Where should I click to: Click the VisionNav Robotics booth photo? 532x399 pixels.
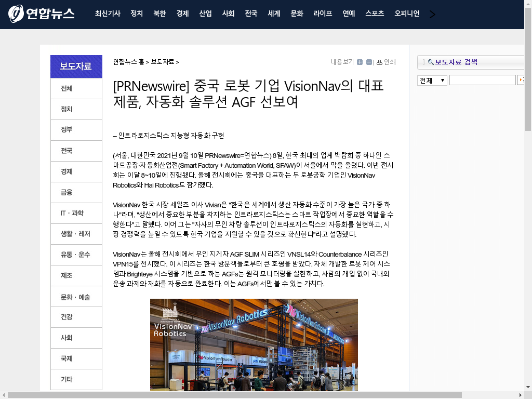254,345
